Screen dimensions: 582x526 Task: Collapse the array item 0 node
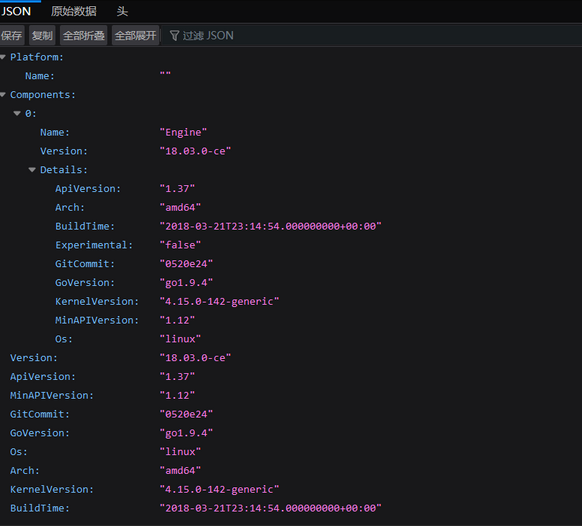17,114
